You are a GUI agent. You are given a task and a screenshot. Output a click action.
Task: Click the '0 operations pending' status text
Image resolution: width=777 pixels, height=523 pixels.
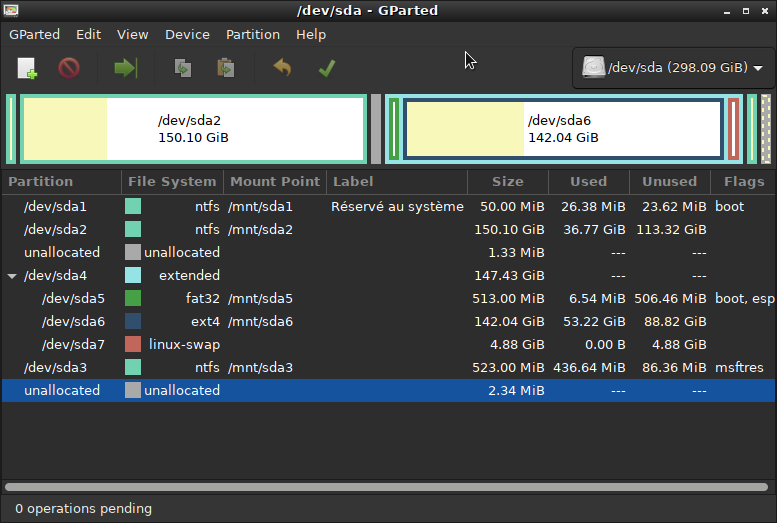(x=83, y=509)
